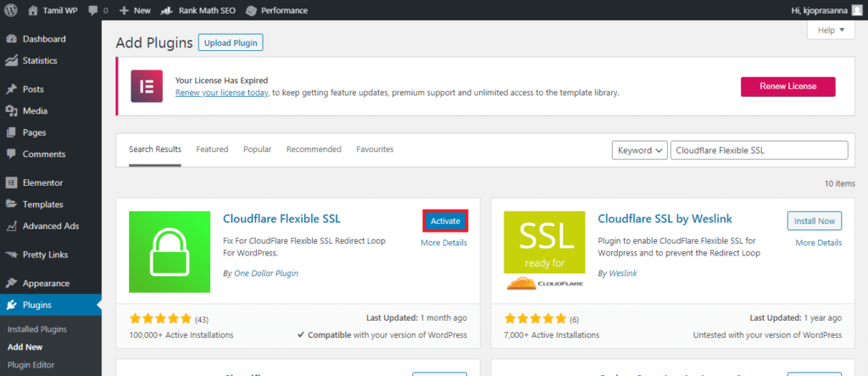The image size is (868, 376).
Task: Click the Performance cube icon
Action: point(251,10)
